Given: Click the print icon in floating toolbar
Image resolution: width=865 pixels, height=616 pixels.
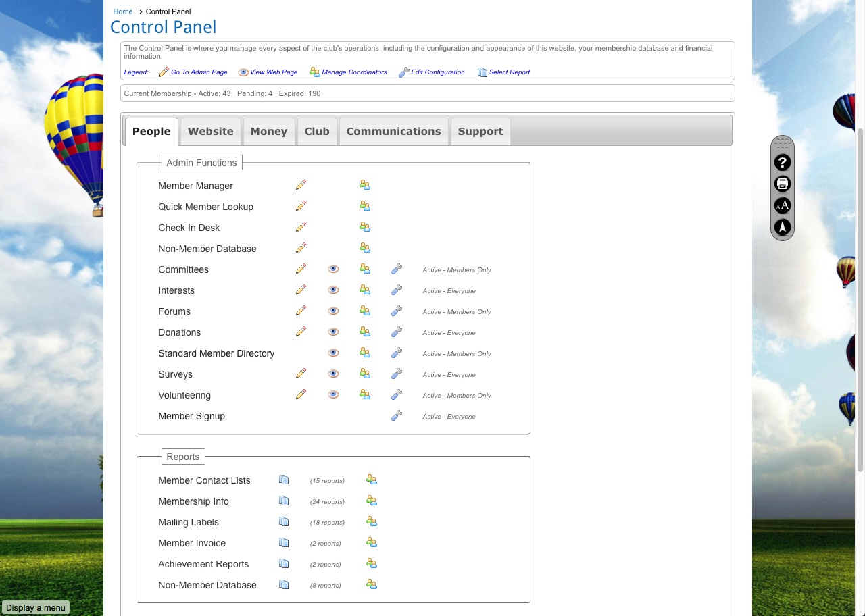Looking at the screenshot, I should pyautogui.click(x=782, y=184).
